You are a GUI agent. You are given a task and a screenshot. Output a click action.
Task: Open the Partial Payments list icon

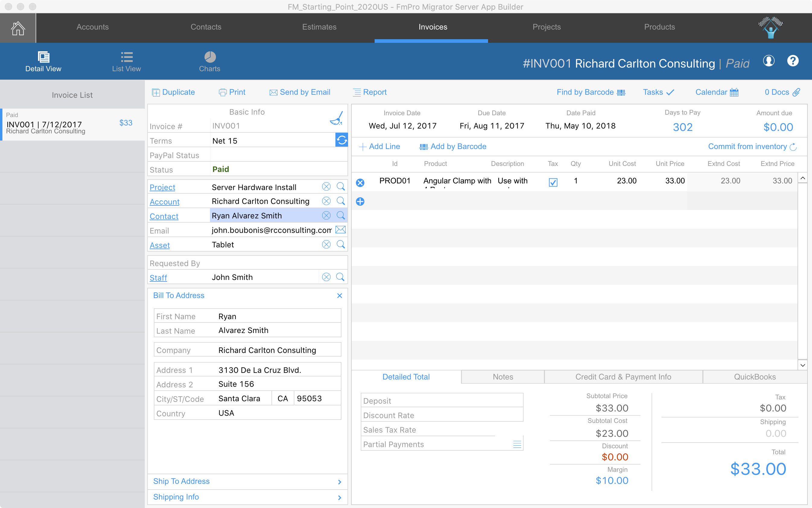(x=517, y=445)
